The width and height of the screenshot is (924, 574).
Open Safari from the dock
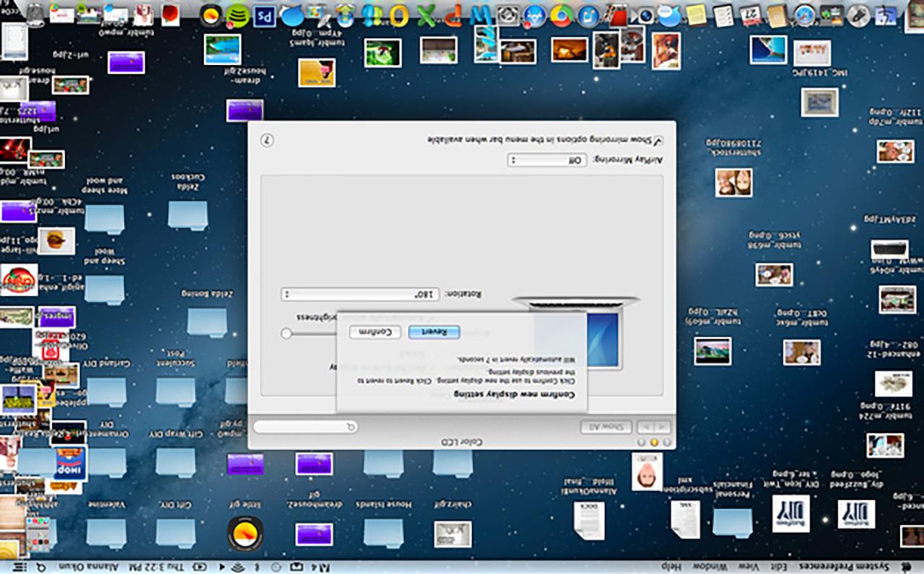coord(804,14)
